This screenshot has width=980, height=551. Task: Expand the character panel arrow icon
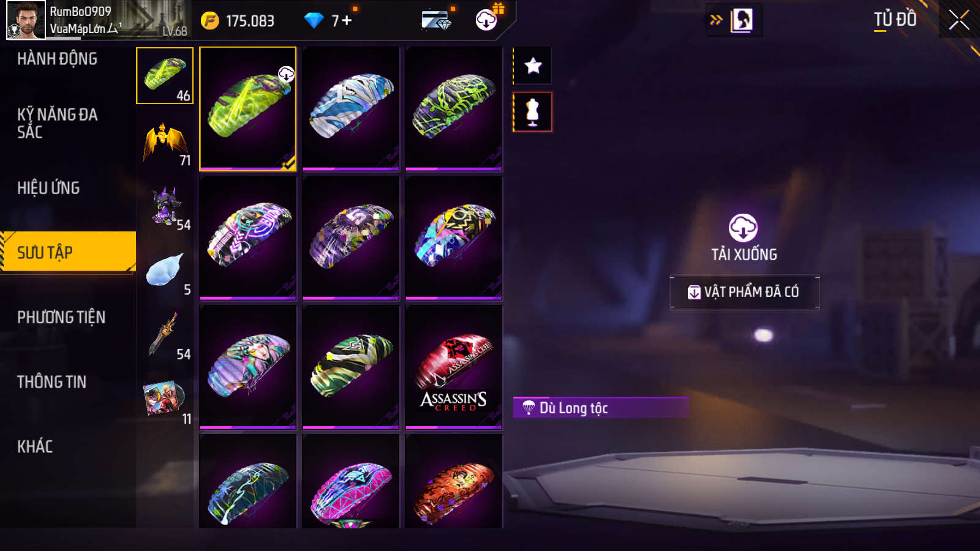[715, 20]
